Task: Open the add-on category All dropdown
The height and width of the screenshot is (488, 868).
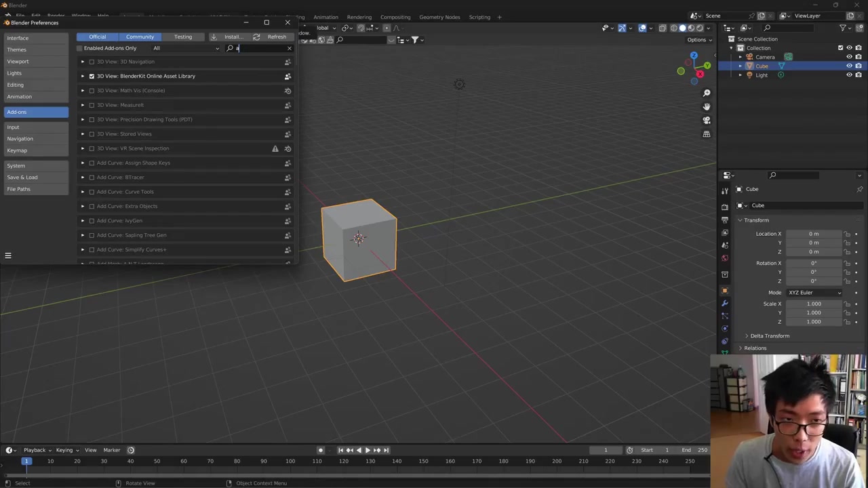Action: [x=185, y=48]
